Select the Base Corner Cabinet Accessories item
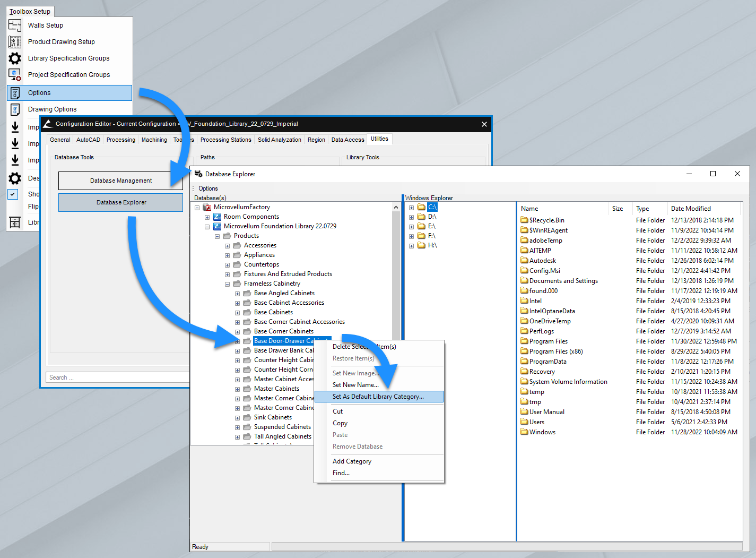The height and width of the screenshot is (558, 756). pos(299,322)
